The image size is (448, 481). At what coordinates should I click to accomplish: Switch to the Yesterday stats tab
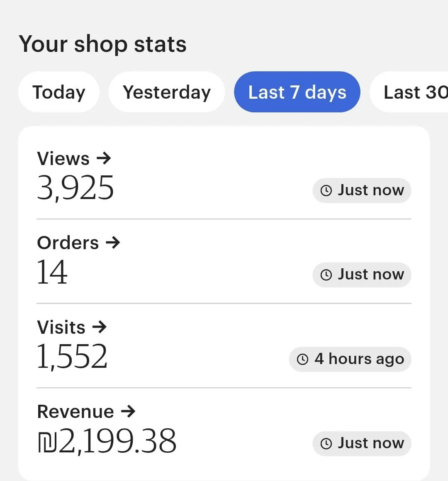167,92
